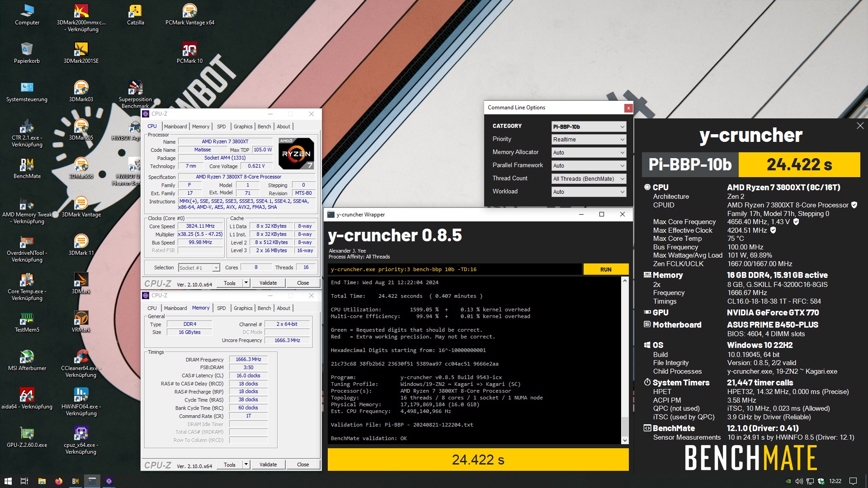
Task: Click the y-cruncher output scrollbar
Action: (625, 360)
